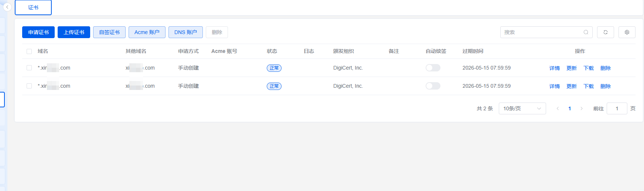This screenshot has width=644, height=191.
Task: Click the 申请证书 button
Action: point(38,32)
